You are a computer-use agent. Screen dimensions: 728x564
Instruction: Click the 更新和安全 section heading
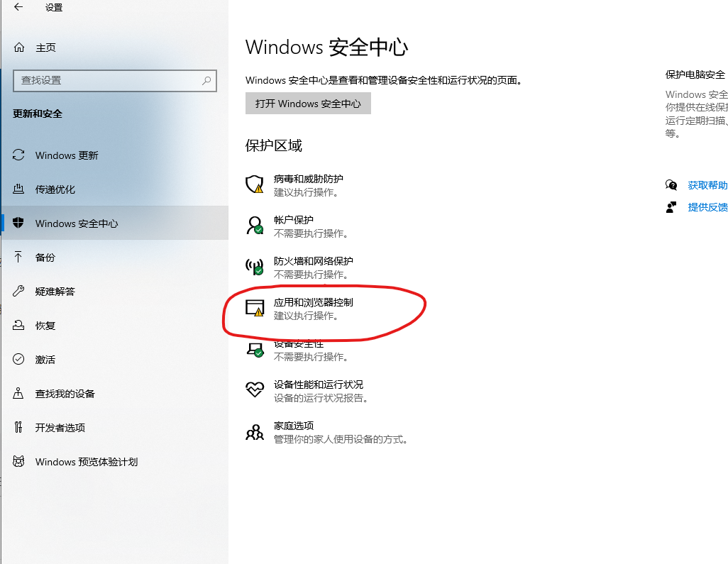[x=37, y=114]
